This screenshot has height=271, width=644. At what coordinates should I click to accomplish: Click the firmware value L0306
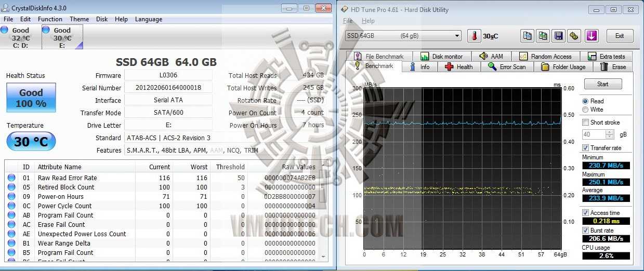click(x=168, y=75)
